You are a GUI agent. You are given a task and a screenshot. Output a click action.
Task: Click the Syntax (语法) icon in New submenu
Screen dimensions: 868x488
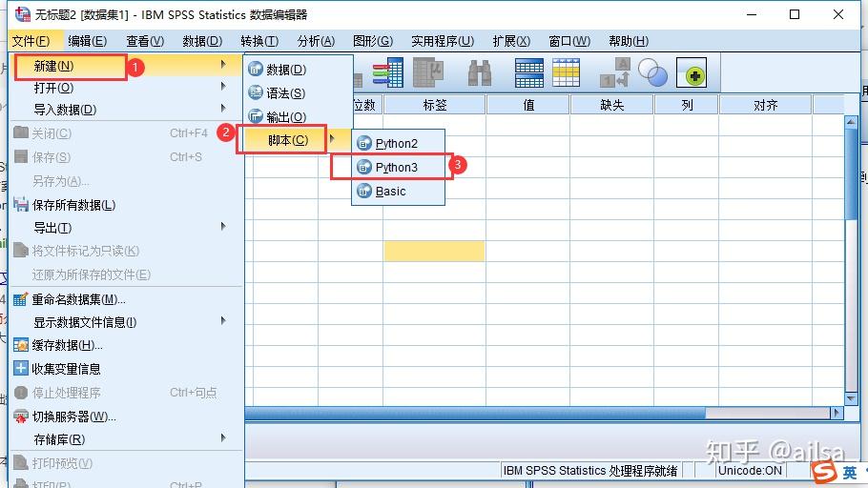(256, 93)
